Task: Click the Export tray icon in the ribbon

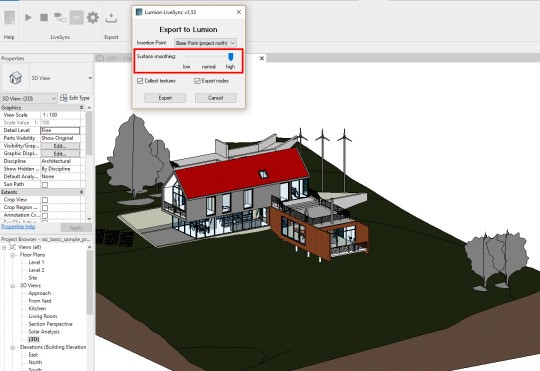Action: pyautogui.click(x=111, y=17)
